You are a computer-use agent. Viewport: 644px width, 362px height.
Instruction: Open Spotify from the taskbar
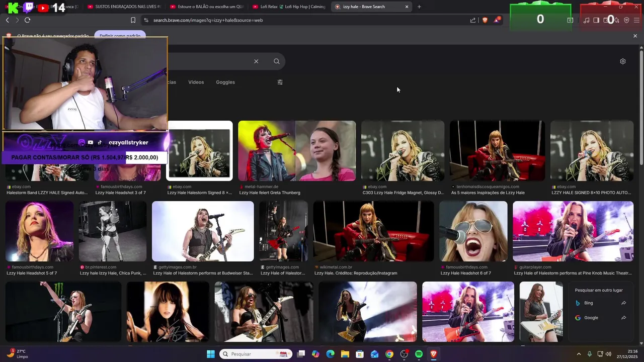(x=419, y=354)
